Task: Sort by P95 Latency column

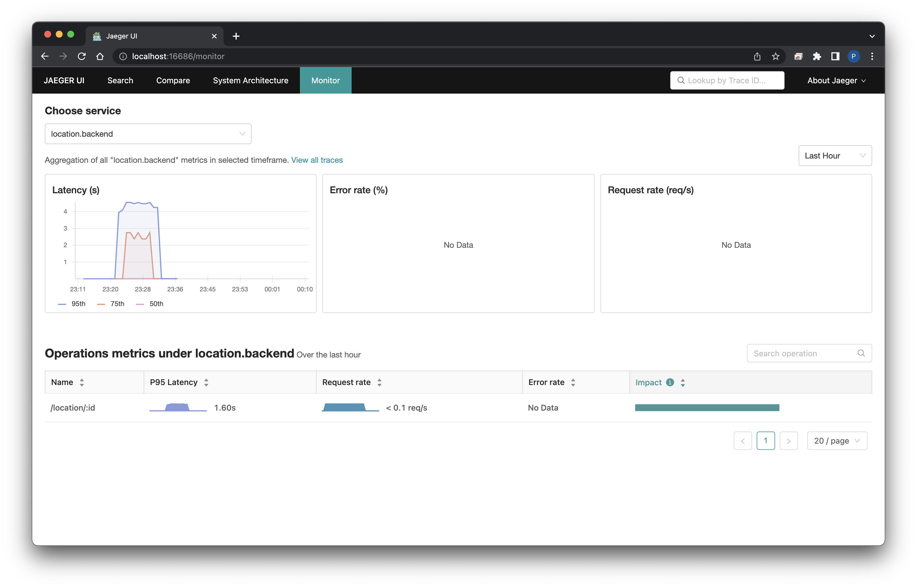Action: (x=206, y=382)
